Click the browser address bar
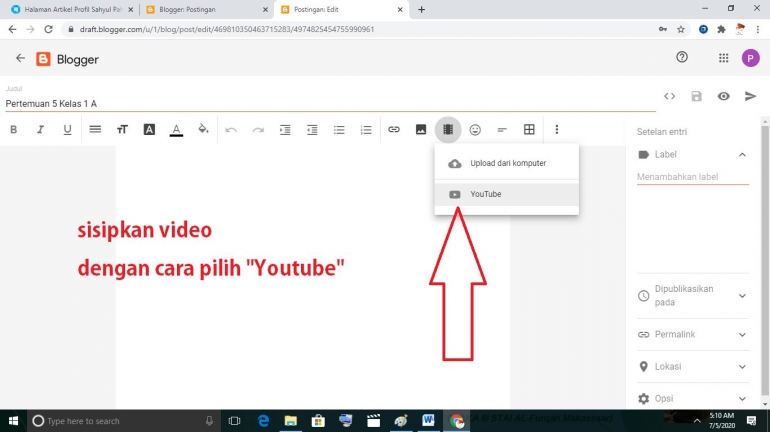Viewport: 770px width, 432px height. [363, 29]
